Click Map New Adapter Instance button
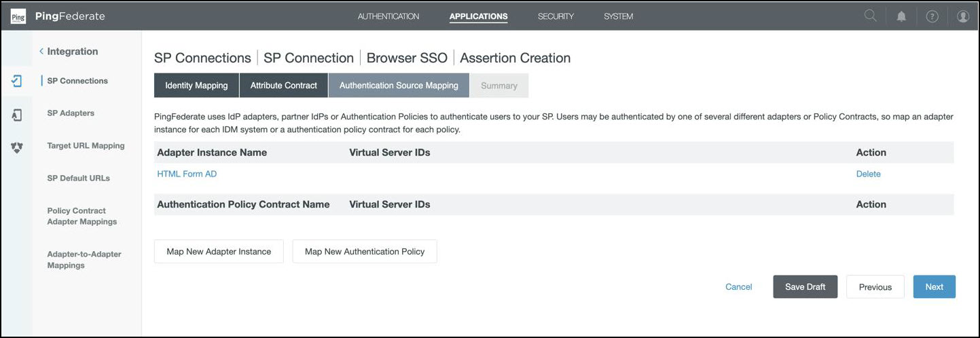The width and height of the screenshot is (980, 338). [219, 251]
